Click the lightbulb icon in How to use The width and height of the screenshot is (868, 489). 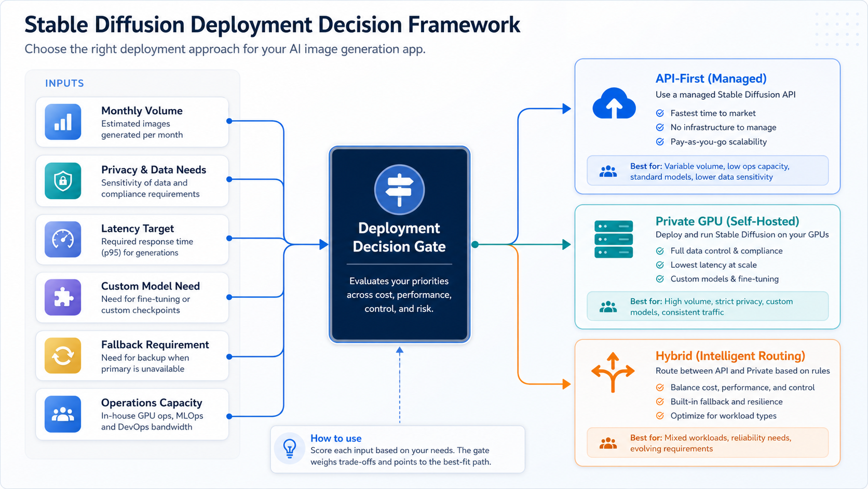click(290, 448)
